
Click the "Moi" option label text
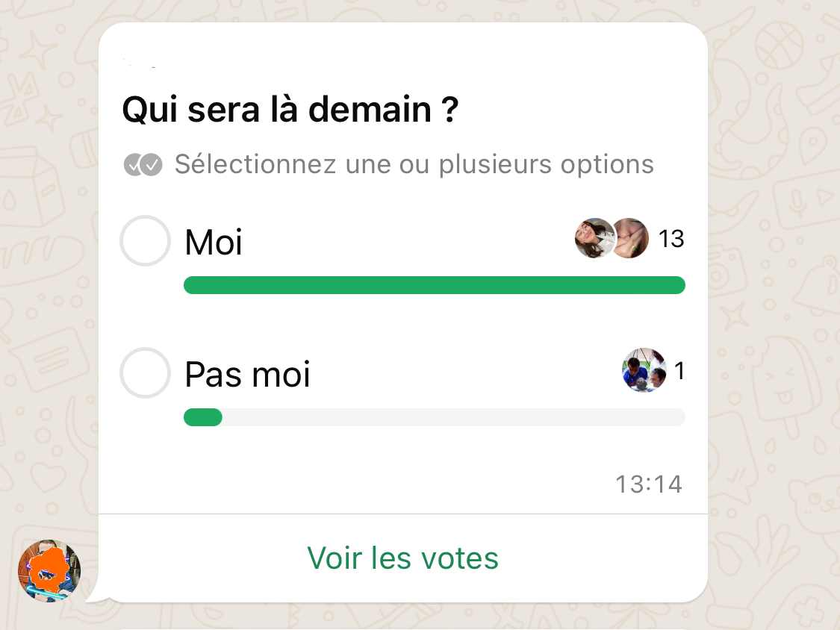pos(214,242)
